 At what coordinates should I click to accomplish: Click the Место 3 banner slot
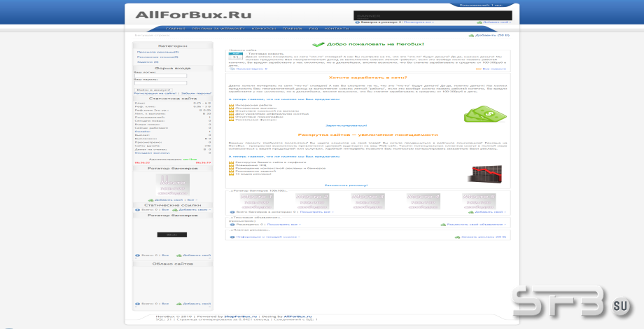(368, 202)
